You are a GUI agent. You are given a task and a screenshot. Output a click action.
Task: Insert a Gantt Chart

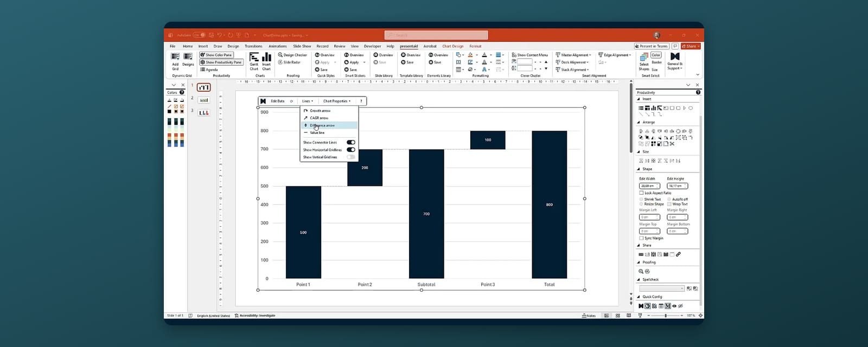click(254, 61)
